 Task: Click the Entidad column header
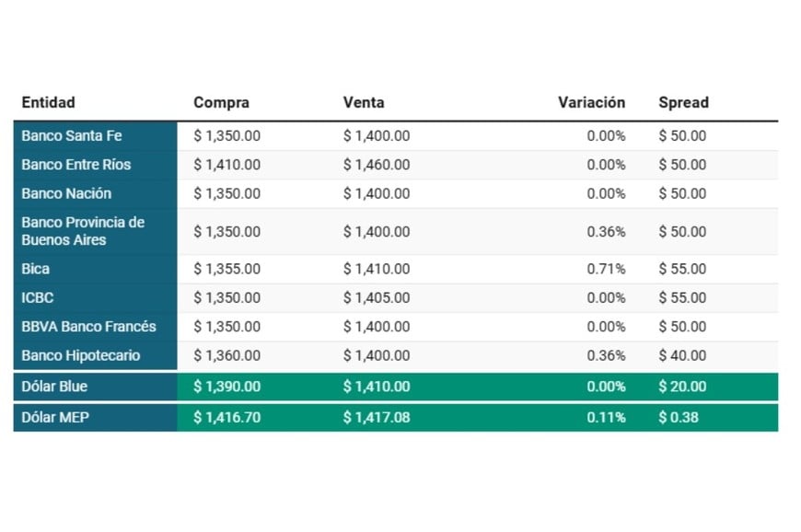(x=48, y=103)
